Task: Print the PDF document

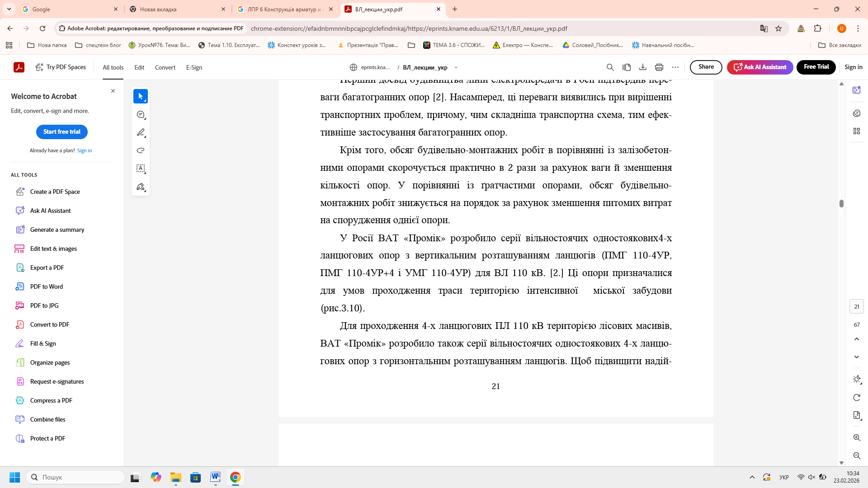Action: point(659,67)
